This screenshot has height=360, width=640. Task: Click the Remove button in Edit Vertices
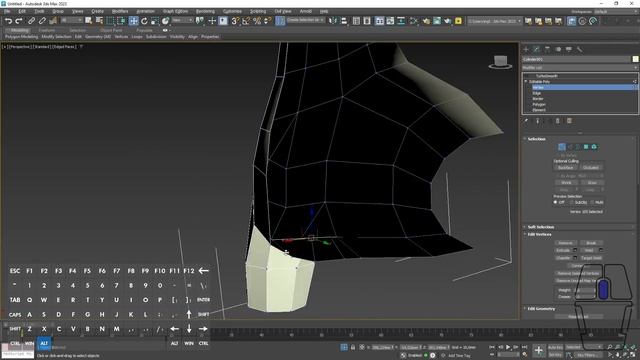tap(565, 243)
